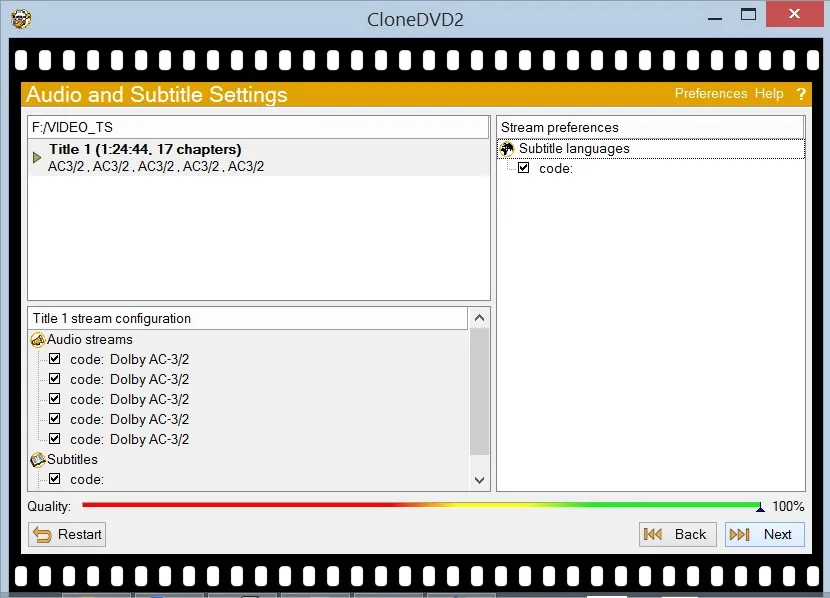Disable the last Dolby AC-3/2 audio stream
The image size is (830, 598).
pos(55,439)
